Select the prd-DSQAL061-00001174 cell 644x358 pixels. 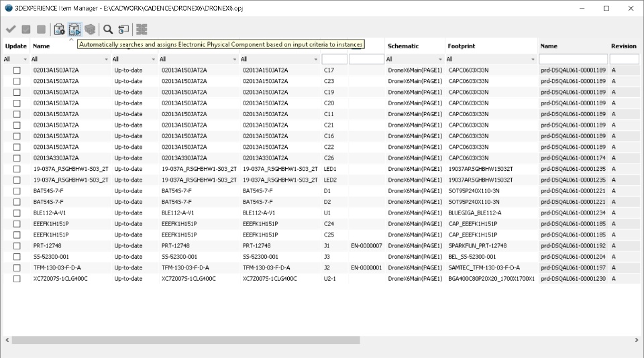(573, 158)
